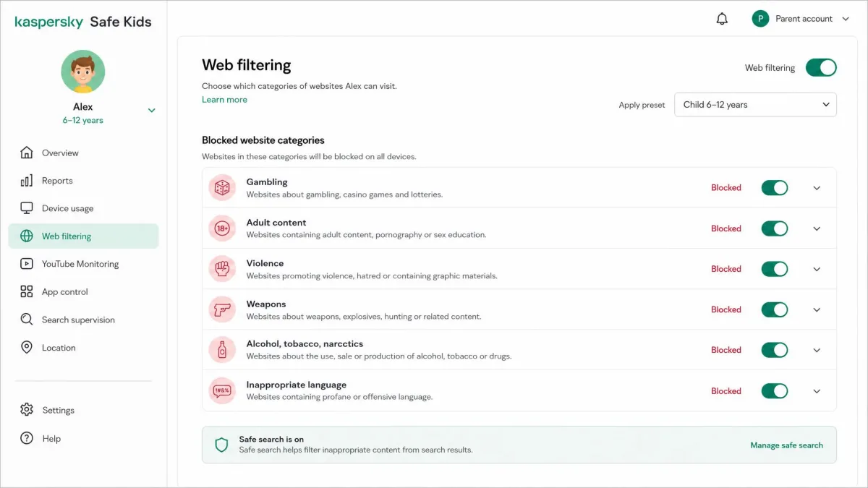Expand the Adult content category row
Viewport: 868px width, 488px height.
(x=817, y=228)
